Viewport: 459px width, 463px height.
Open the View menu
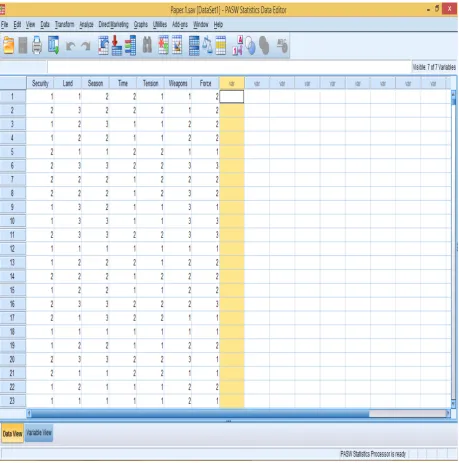30,24
